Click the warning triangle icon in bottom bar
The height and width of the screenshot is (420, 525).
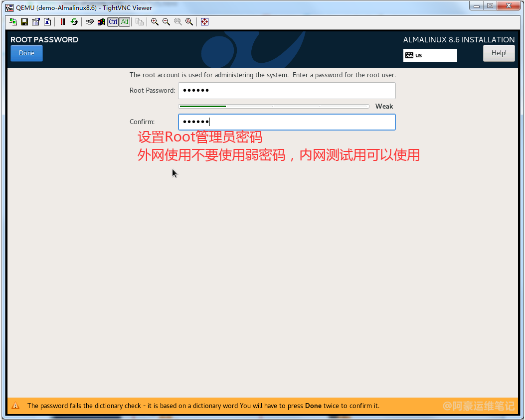[15, 406]
